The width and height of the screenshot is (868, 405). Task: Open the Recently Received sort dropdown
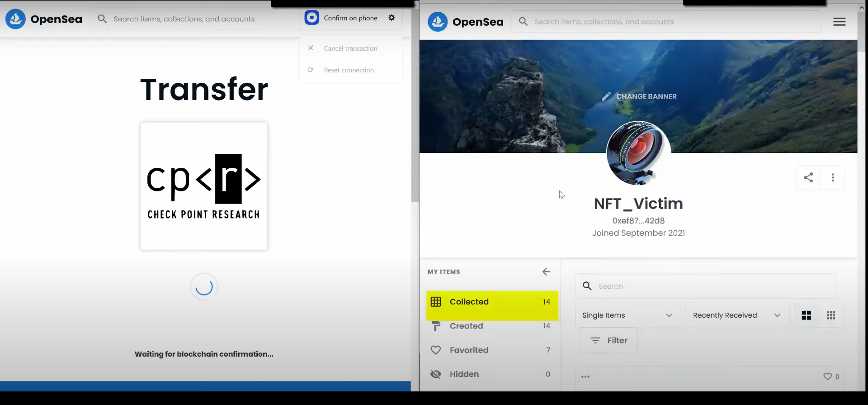pos(737,315)
